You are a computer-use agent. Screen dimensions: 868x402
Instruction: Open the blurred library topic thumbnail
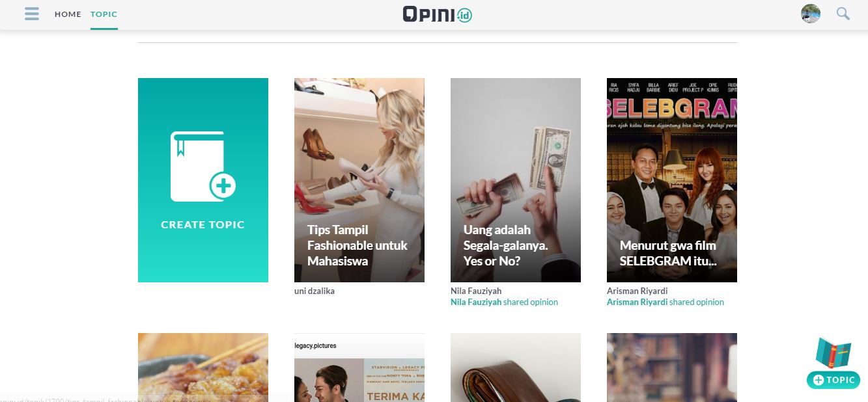[672, 368]
